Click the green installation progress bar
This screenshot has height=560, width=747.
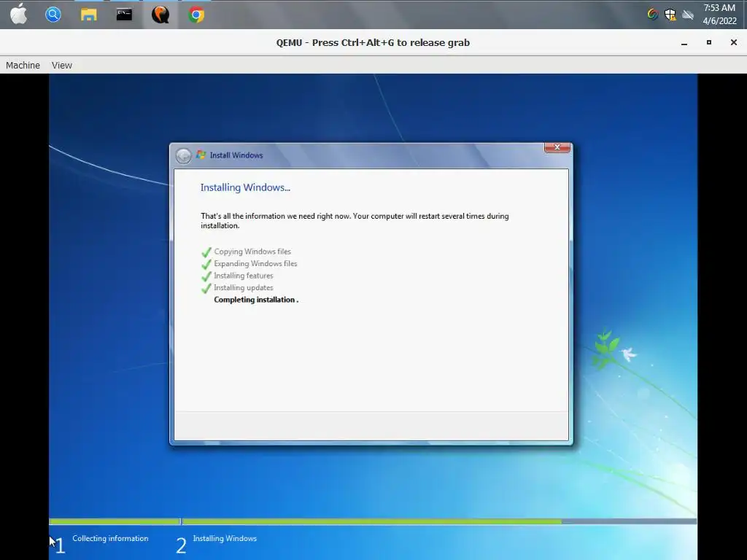coord(371,522)
